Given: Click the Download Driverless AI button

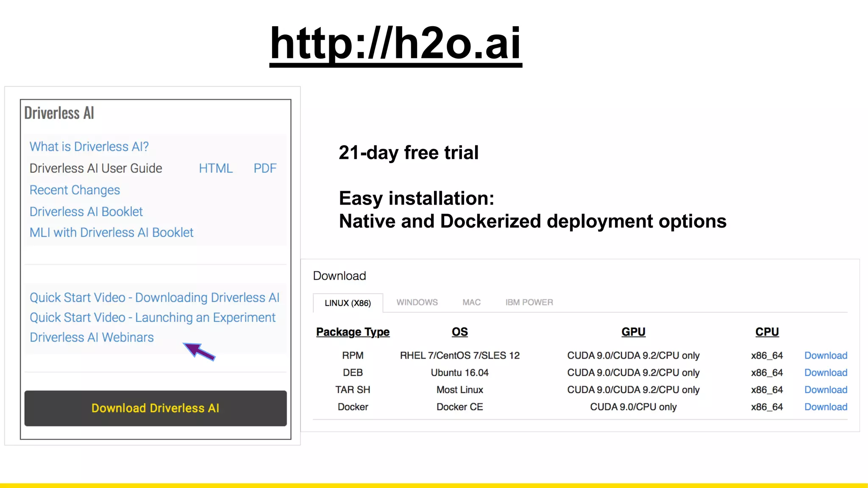Looking at the screenshot, I should click(156, 408).
